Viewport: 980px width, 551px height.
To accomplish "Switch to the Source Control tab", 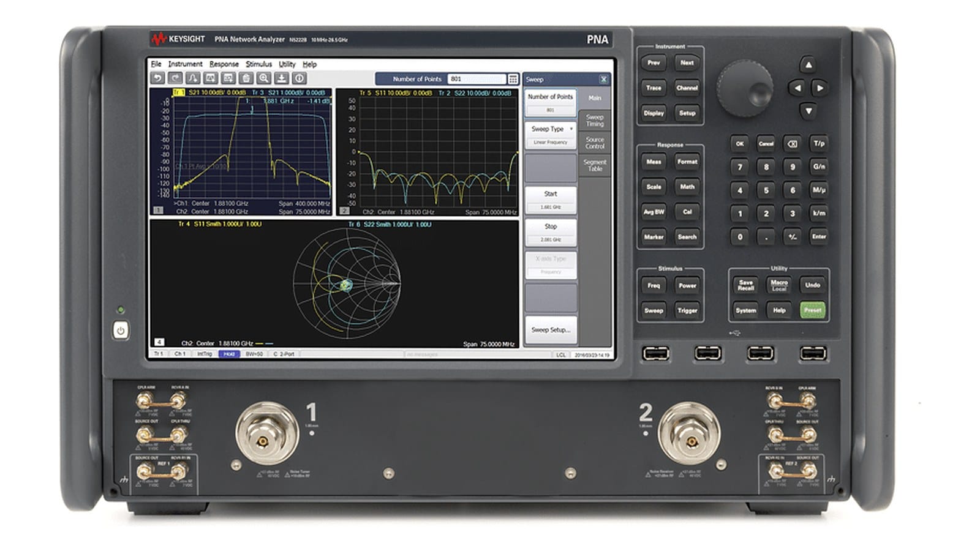I will point(595,143).
